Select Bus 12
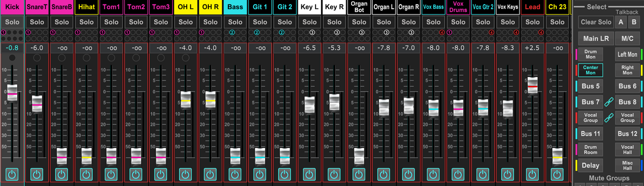The height and width of the screenshot is (186, 644). pos(627,134)
